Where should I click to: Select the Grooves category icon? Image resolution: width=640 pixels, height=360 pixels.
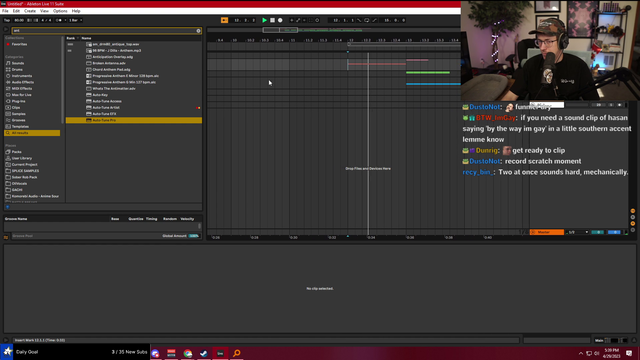pyautogui.click(x=8, y=120)
